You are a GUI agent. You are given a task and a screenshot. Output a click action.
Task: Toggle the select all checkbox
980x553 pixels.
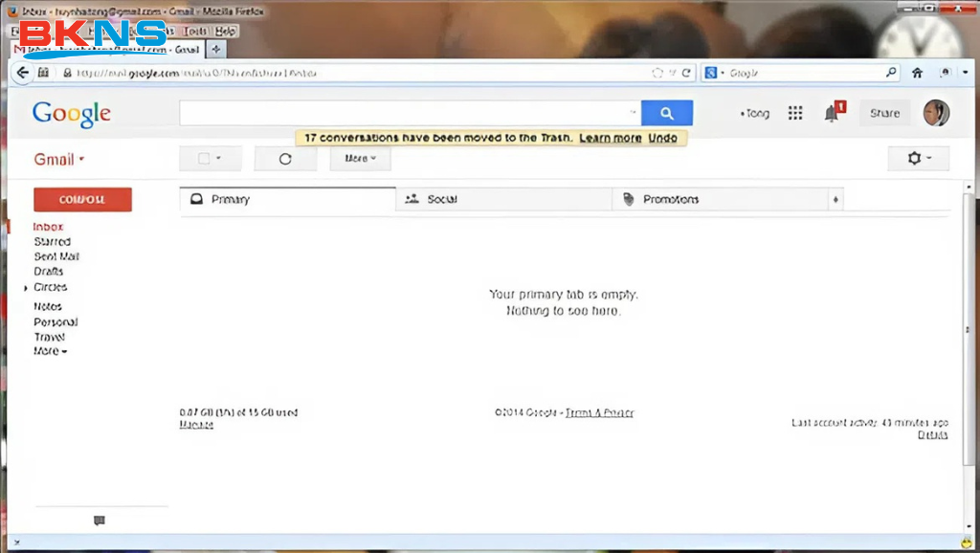[x=204, y=159]
